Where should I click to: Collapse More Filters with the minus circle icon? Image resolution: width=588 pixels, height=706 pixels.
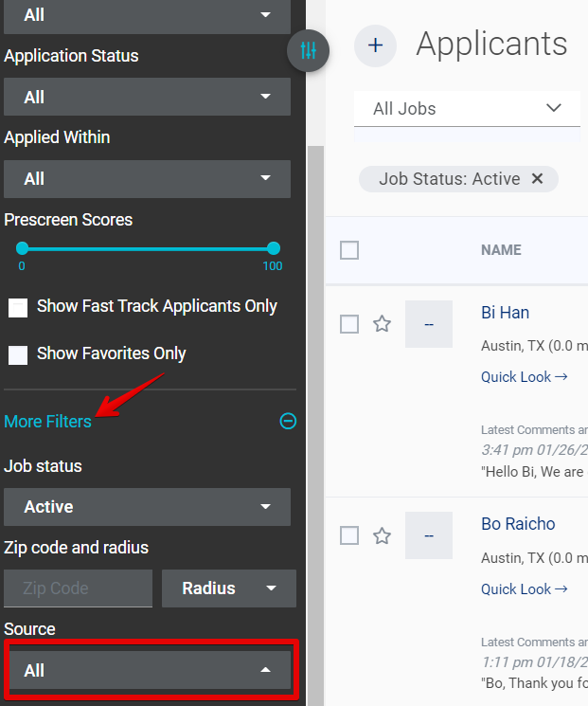pos(288,421)
